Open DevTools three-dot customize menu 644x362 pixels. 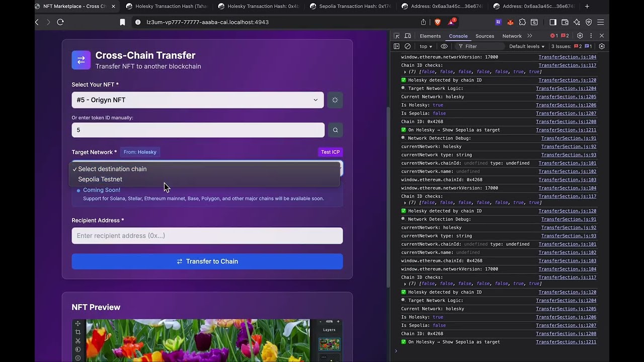tap(591, 36)
